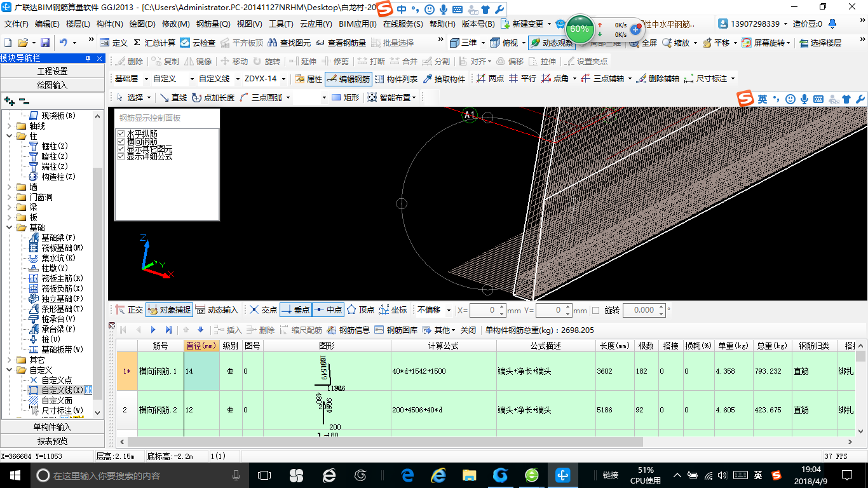
Task: Click the Save icon in toolbar
Action: [44, 43]
